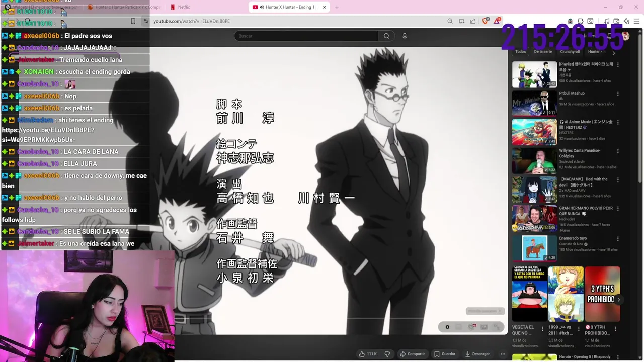644x362 pixels.
Task: Open the Enamorado tuyo horse thumbnail
Action: [x=534, y=248]
